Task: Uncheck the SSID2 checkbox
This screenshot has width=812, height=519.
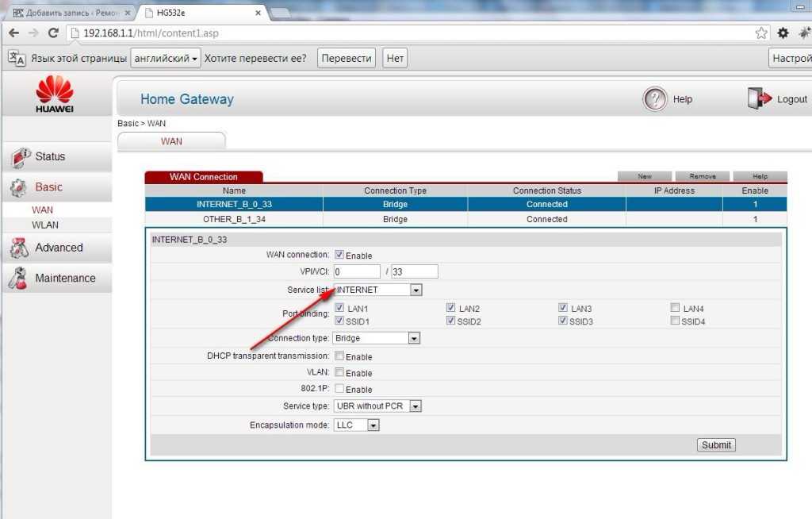Action: pyautogui.click(x=450, y=321)
